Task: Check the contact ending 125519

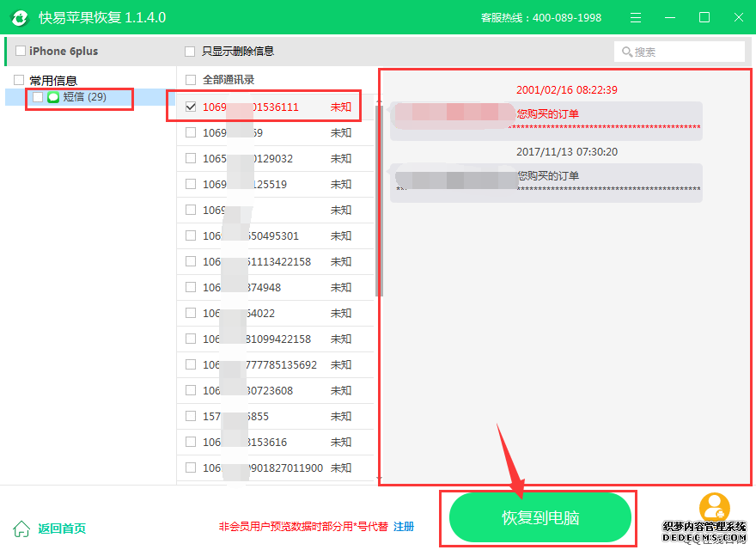Action: point(191,184)
